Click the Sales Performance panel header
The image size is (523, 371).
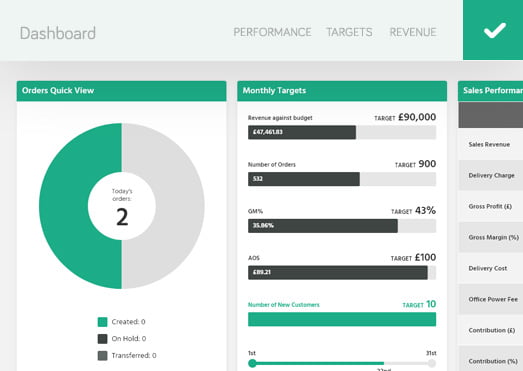[x=490, y=91]
